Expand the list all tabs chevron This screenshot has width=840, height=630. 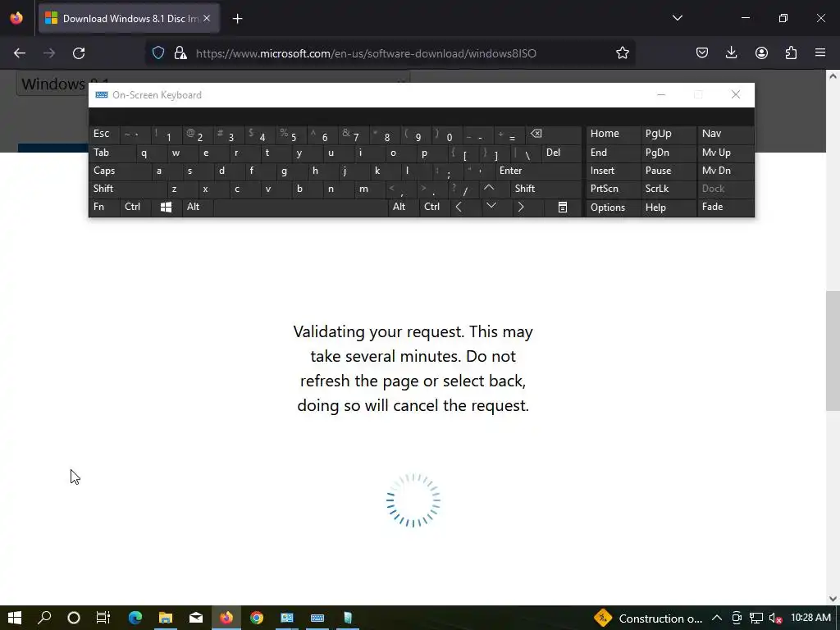coord(677,18)
